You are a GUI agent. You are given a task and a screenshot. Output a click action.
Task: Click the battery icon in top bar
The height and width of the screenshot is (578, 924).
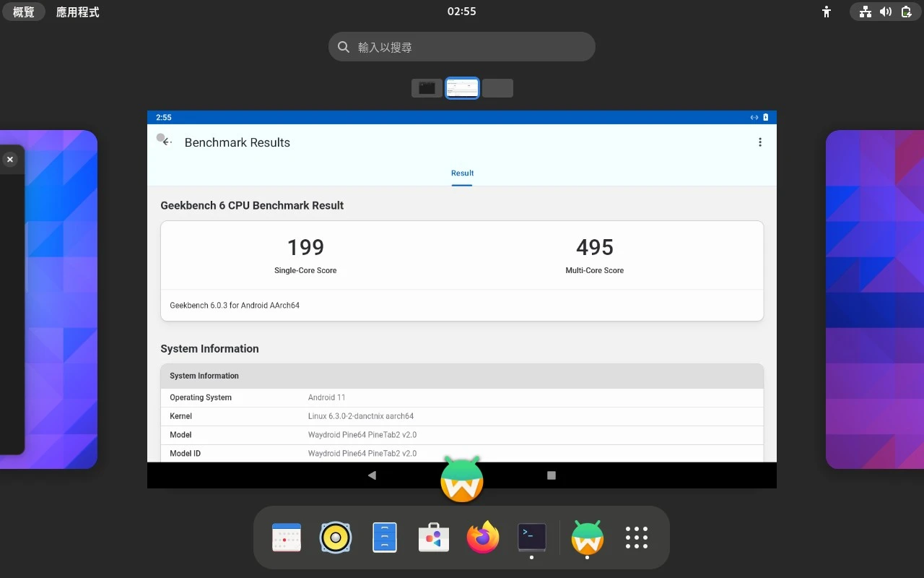pyautogui.click(x=907, y=12)
